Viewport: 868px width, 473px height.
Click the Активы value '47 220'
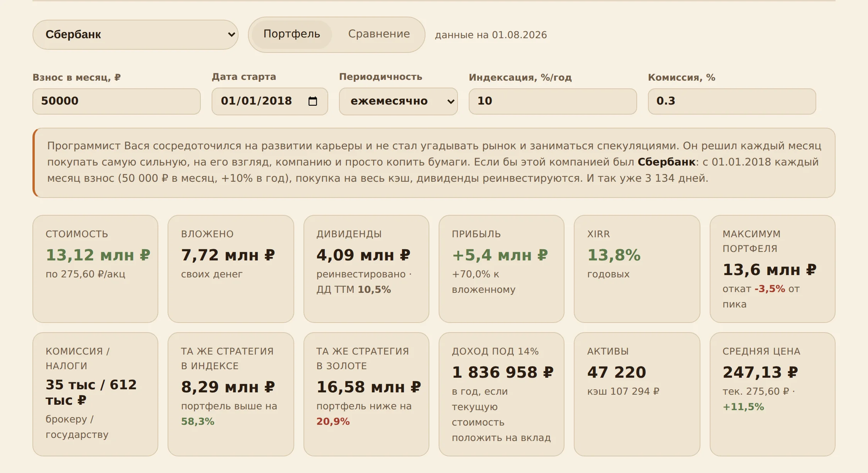point(617,372)
